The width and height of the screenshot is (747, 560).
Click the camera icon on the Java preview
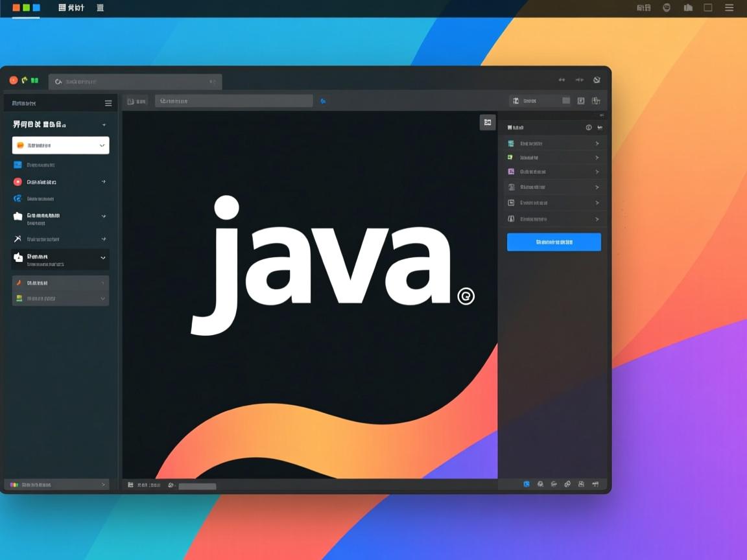pos(488,122)
